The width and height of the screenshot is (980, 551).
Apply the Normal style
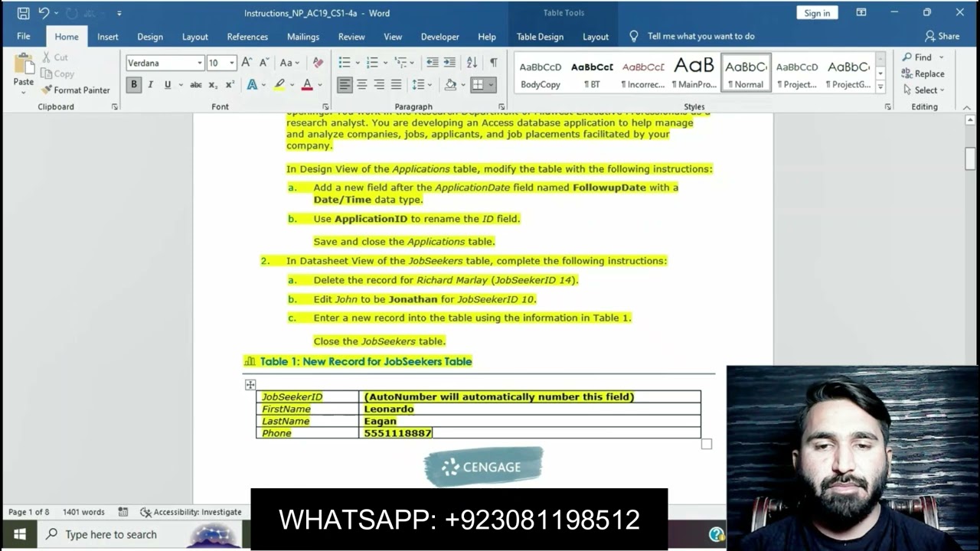point(746,73)
